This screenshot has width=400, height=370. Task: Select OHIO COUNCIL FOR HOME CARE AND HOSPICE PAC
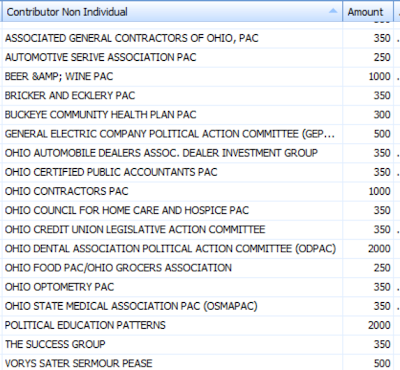point(200,211)
